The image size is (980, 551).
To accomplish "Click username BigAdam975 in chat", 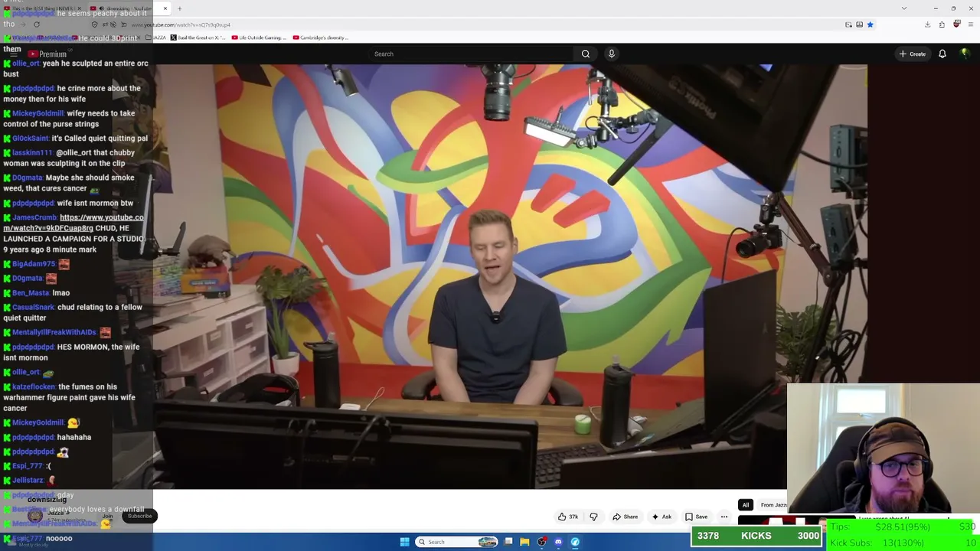I will (x=34, y=264).
